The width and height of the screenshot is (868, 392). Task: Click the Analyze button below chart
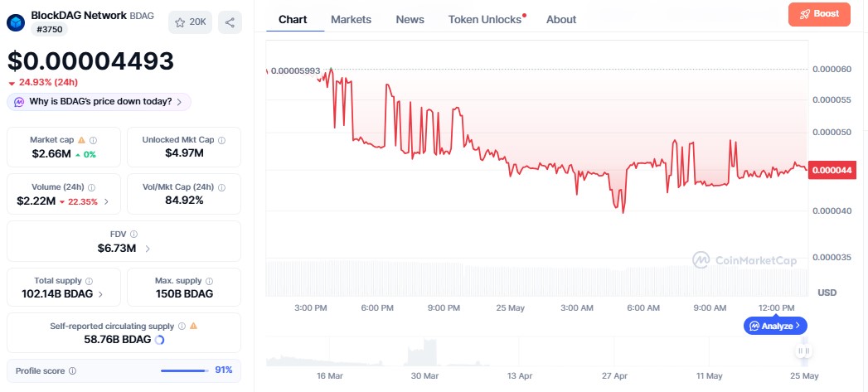pyautogui.click(x=775, y=326)
